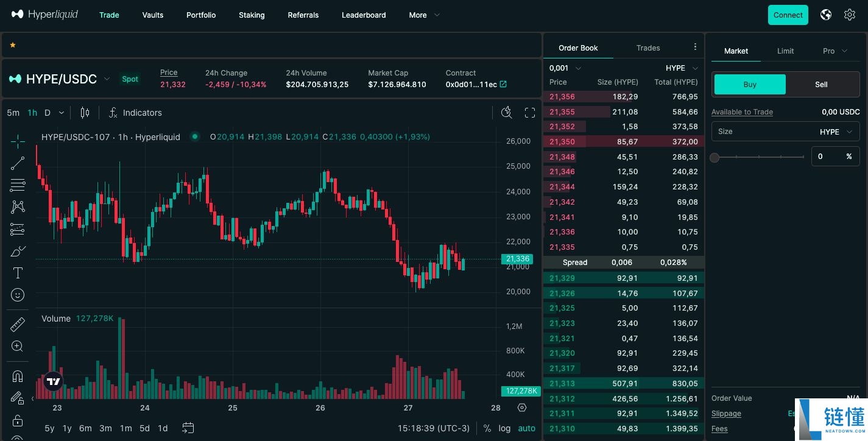Image resolution: width=868 pixels, height=441 pixels.
Task: Click the Hyperliquid logo
Action: 44,15
